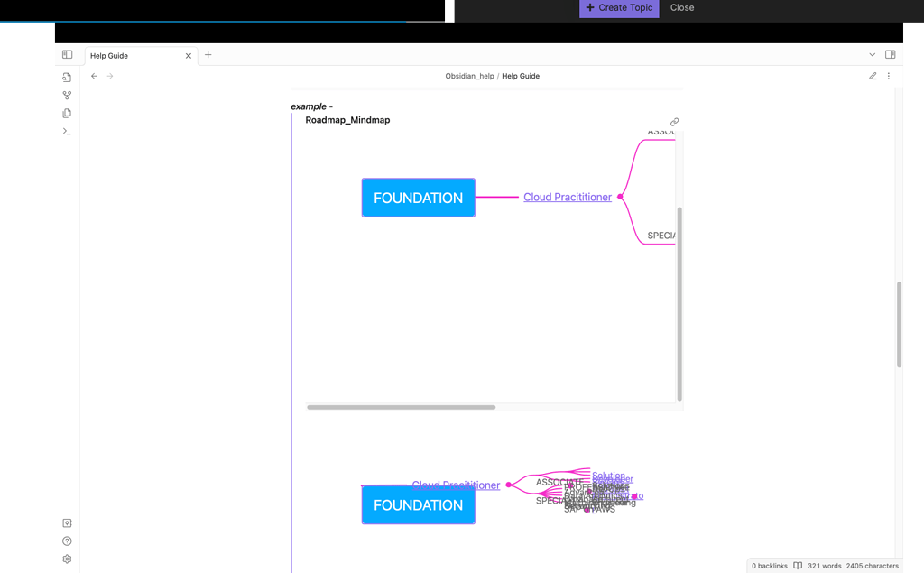Toggle the left sidebar panel
The height and width of the screenshot is (573, 924).
(x=67, y=54)
